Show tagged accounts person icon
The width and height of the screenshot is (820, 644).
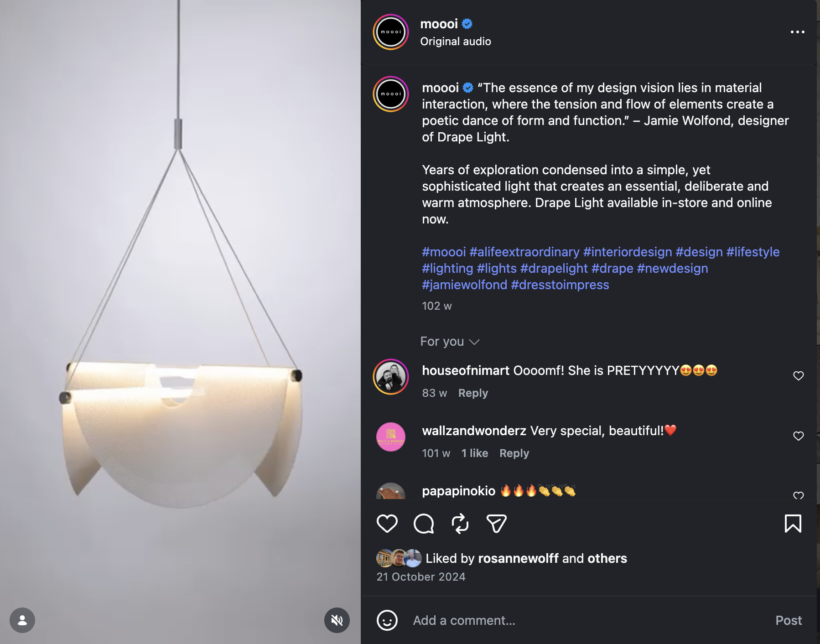(x=22, y=620)
